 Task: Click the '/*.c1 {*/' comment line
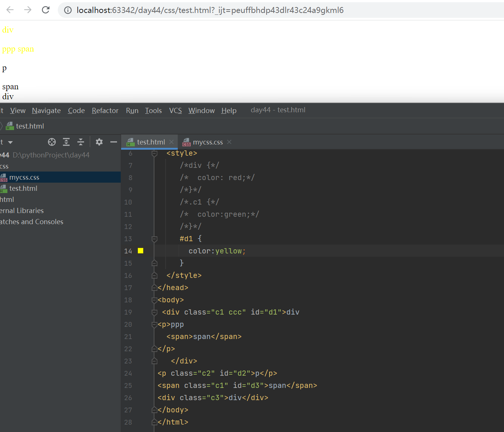[200, 202]
